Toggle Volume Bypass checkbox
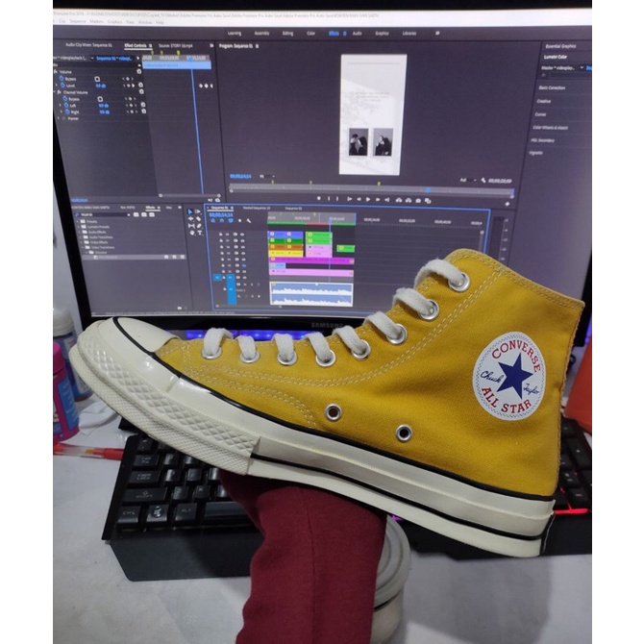 point(97,79)
